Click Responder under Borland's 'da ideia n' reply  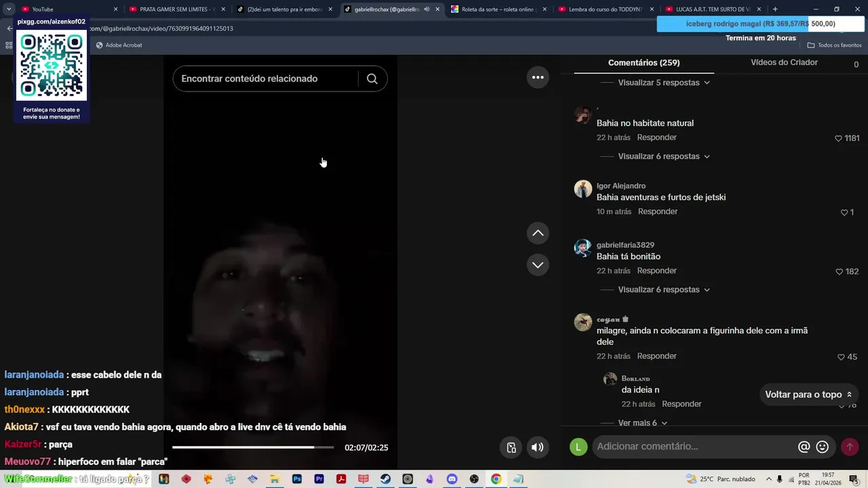682,404
